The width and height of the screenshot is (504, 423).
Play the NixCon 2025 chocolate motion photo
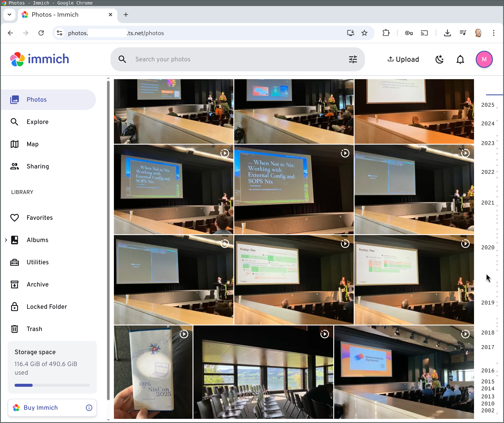(x=184, y=334)
